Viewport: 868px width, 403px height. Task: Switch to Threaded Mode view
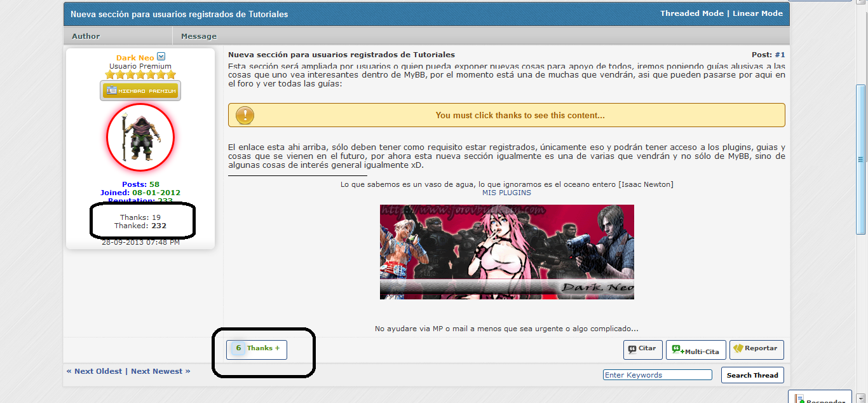[691, 13]
